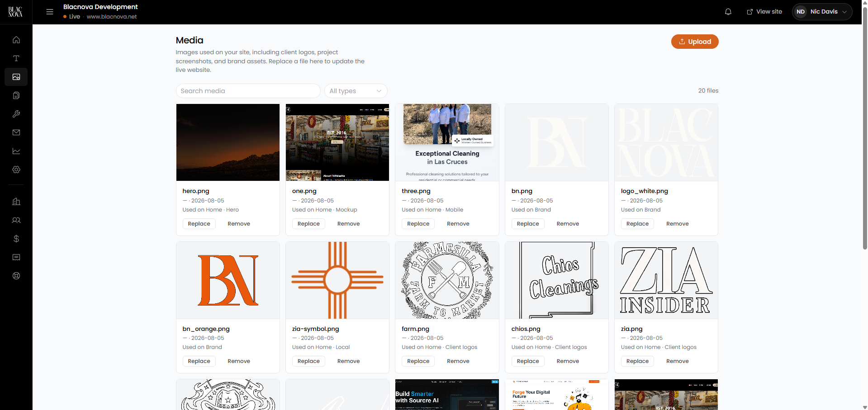Open the www.blacnova.net link
This screenshot has width=868, height=410.
[112, 17]
